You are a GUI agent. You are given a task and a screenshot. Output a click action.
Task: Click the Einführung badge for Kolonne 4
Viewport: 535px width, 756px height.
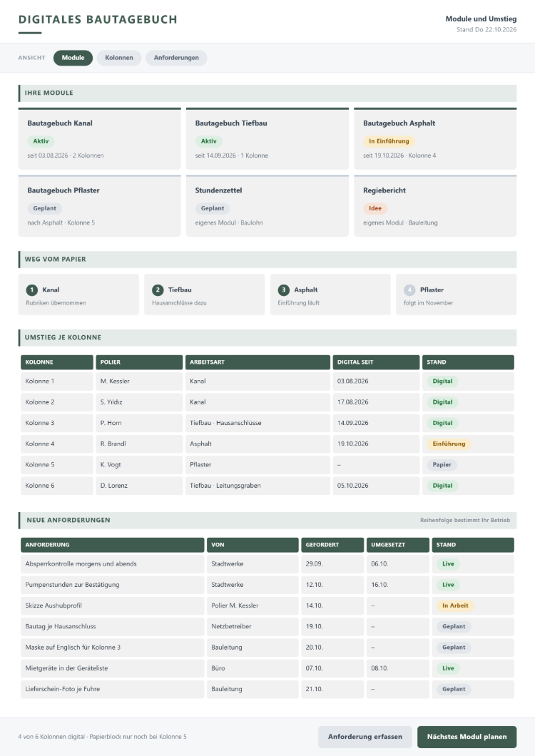click(x=449, y=444)
